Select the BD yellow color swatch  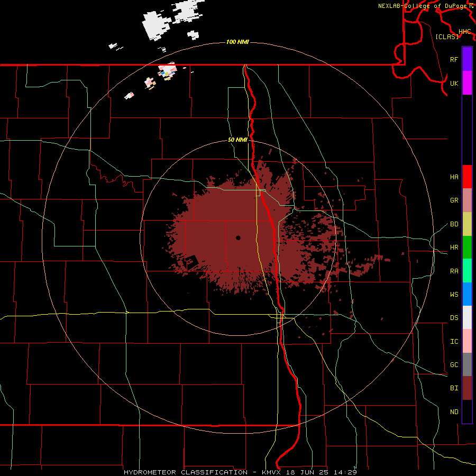(467, 224)
